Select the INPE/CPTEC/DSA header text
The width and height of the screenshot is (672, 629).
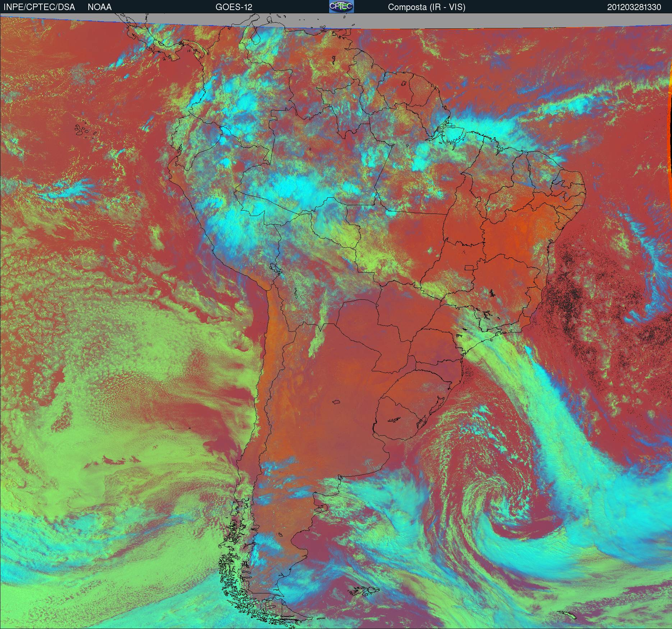(x=39, y=7)
